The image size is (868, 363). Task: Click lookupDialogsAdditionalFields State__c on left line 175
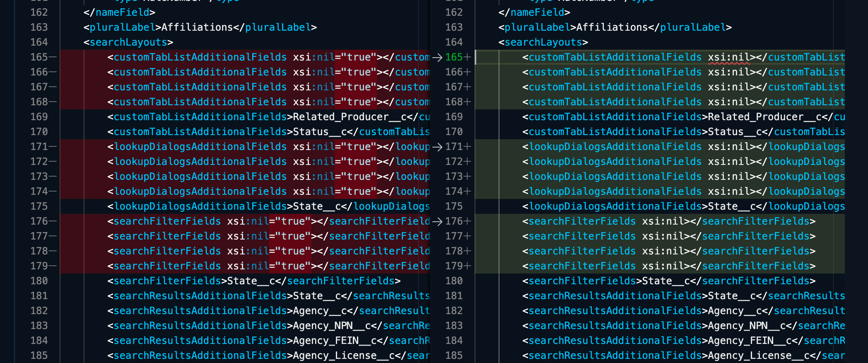point(268,206)
